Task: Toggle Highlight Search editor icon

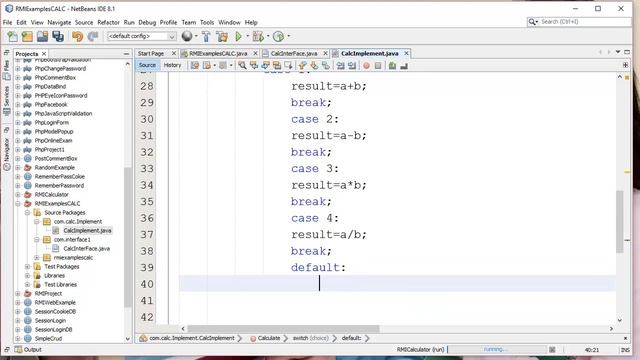Action: pos(277,65)
